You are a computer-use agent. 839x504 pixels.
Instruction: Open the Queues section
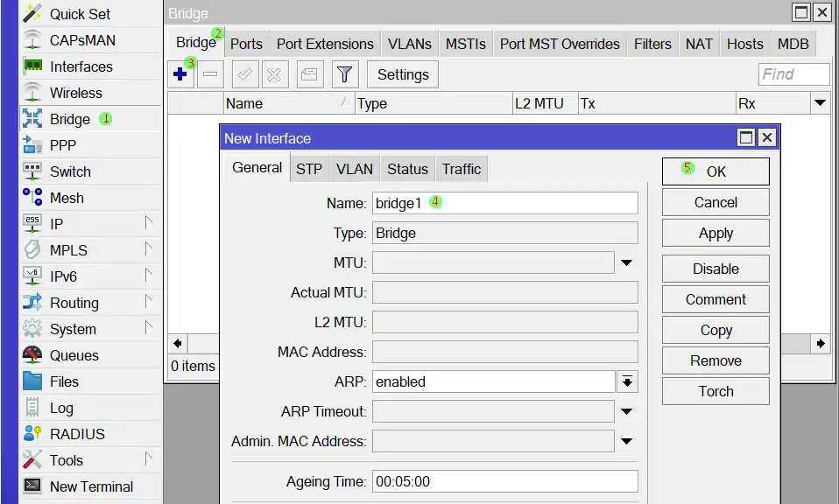(x=74, y=355)
